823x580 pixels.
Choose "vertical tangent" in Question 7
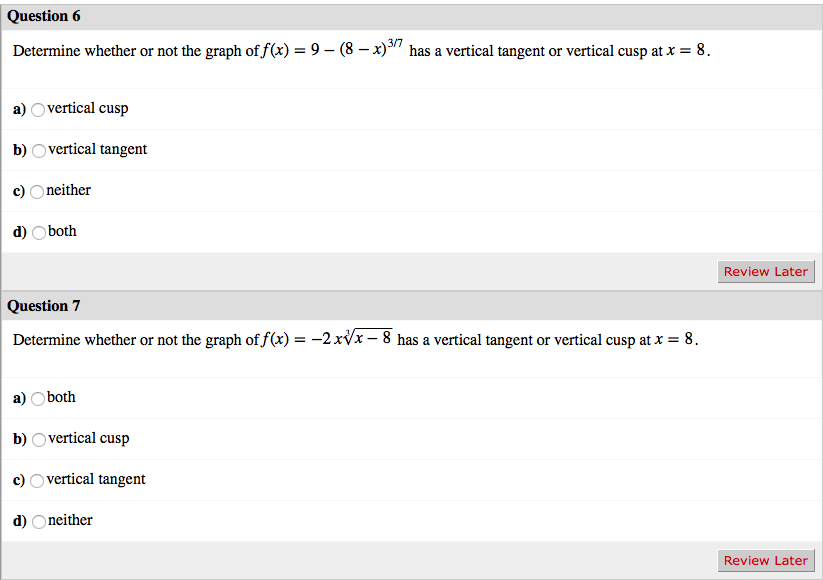[36, 480]
